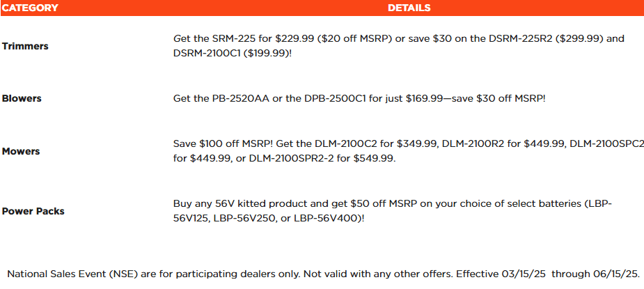Image resolution: width=644 pixels, height=289 pixels.
Task: Click the DSRM-2100C1 ($199.99) text
Action: coord(233,54)
